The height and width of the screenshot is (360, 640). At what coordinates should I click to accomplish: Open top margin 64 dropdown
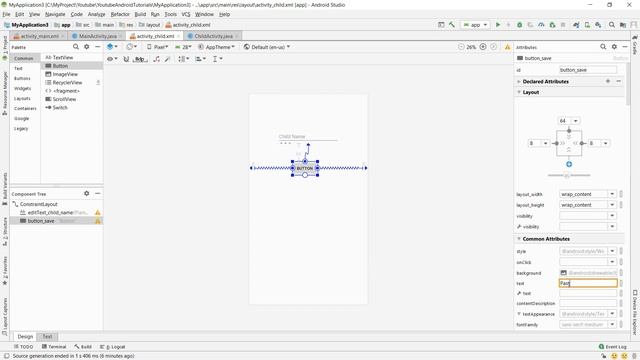coord(576,121)
